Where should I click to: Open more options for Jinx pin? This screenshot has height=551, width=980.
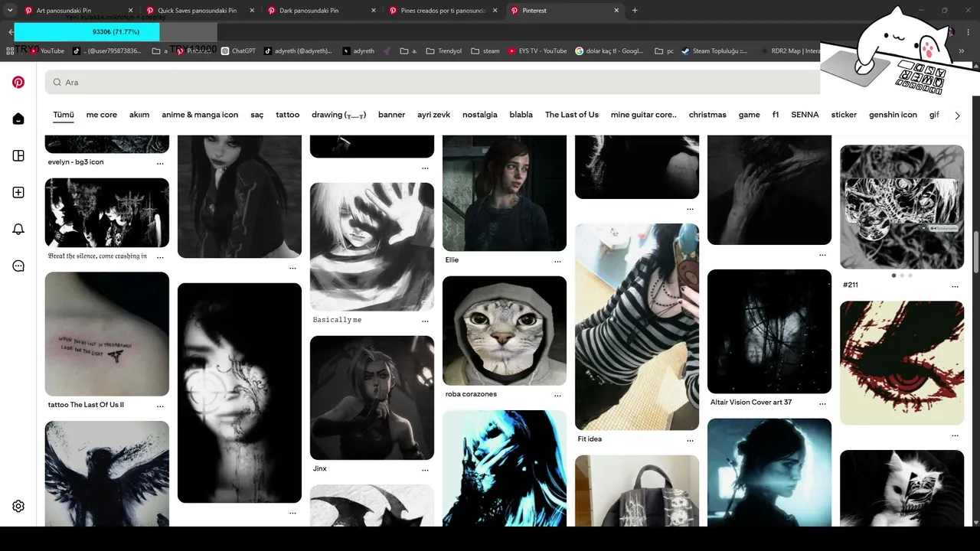tap(425, 469)
